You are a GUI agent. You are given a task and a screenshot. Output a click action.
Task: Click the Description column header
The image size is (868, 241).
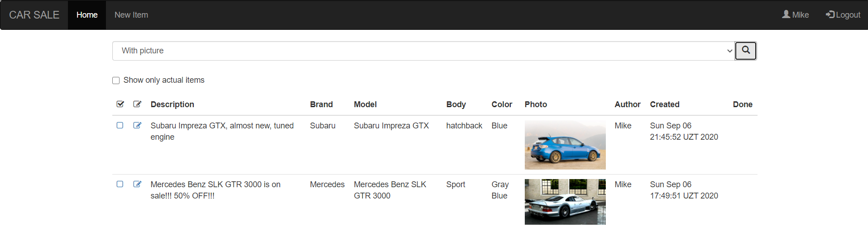click(172, 104)
